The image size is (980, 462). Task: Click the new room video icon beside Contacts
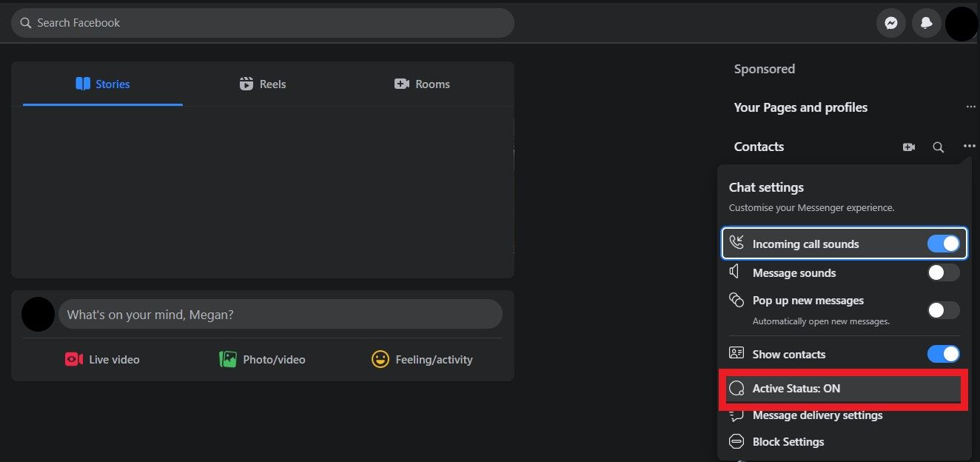click(x=909, y=147)
